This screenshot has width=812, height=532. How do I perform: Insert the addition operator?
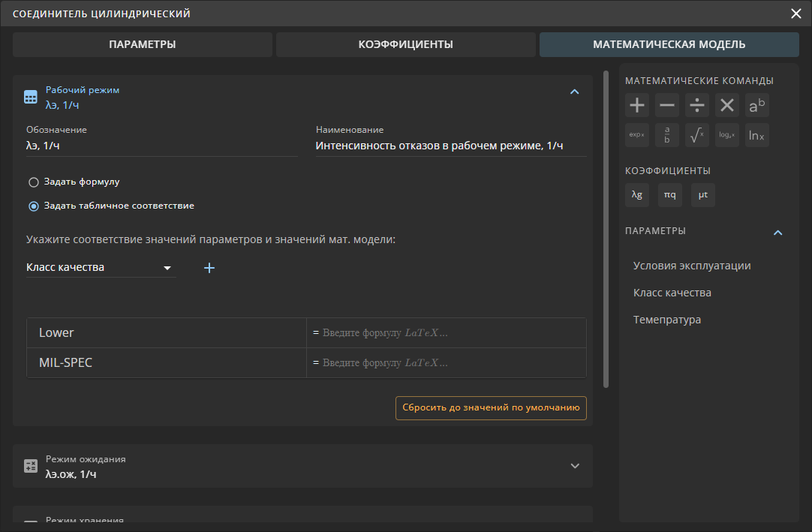pos(637,105)
